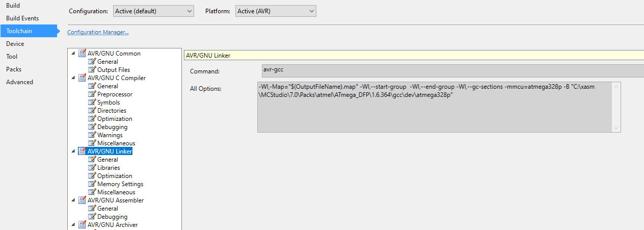This screenshot has width=644, height=230.
Task: Click the icon beside General under AVR/GNU Linker
Action: 92,160
